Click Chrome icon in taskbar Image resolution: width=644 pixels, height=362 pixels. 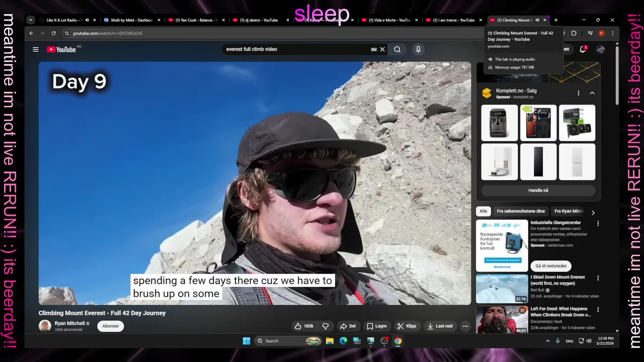click(x=398, y=341)
